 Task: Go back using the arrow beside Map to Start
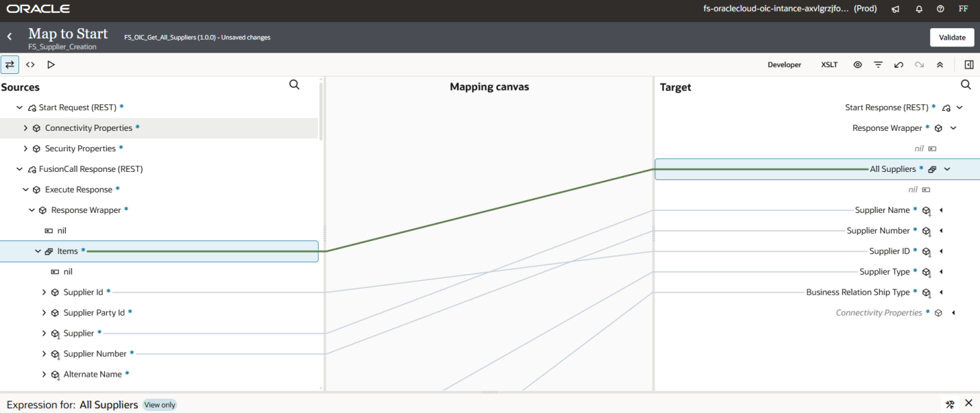click(x=10, y=37)
